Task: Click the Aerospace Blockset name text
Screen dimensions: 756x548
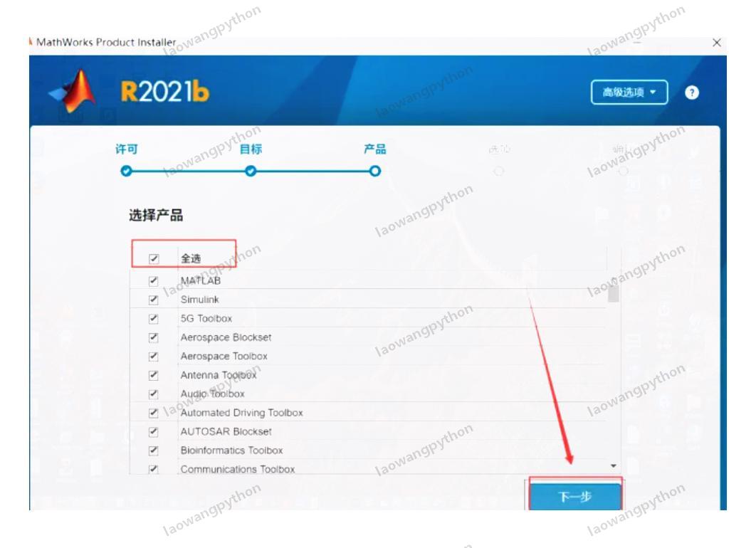Action: coord(226,337)
